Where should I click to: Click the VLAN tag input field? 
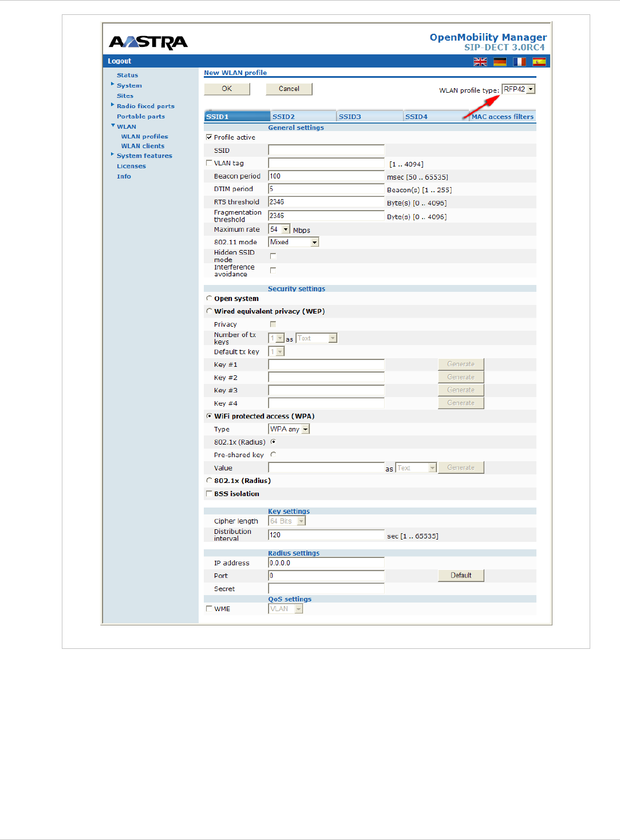(326, 163)
